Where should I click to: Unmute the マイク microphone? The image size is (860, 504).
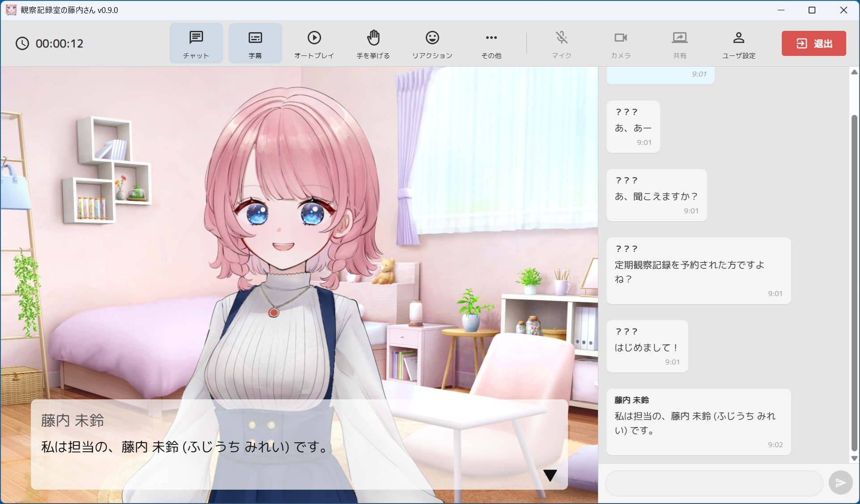(561, 43)
